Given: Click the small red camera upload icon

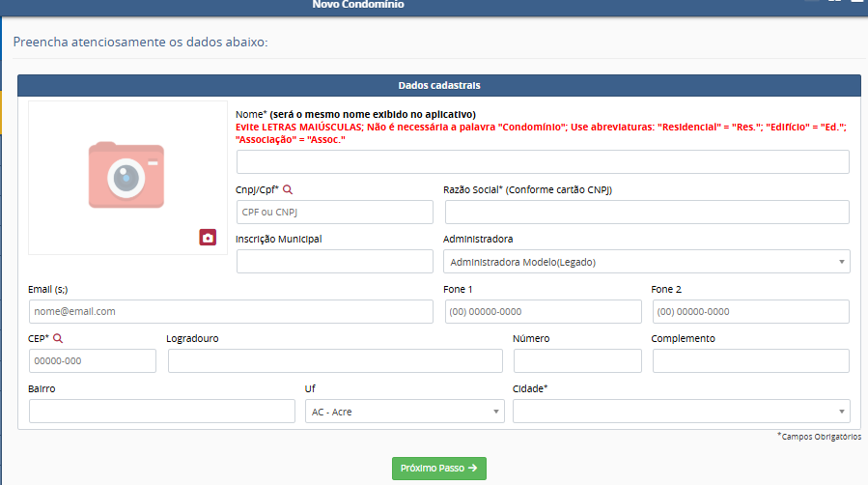Looking at the screenshot, I should click(208, 238).
